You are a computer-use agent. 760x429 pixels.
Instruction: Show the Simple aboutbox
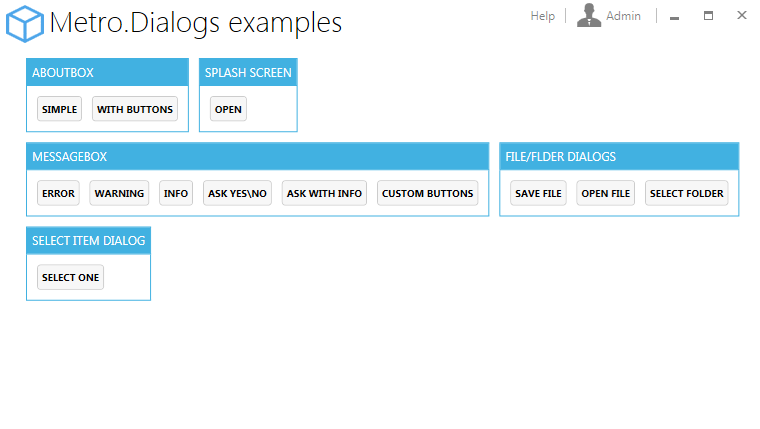pos(60,109)
